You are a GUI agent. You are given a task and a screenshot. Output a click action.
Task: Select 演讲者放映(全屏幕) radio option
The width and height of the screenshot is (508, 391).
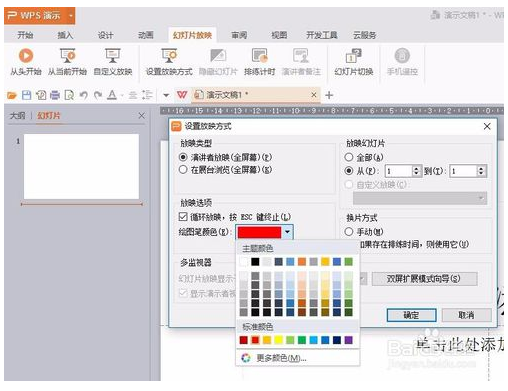click(183, 157)
